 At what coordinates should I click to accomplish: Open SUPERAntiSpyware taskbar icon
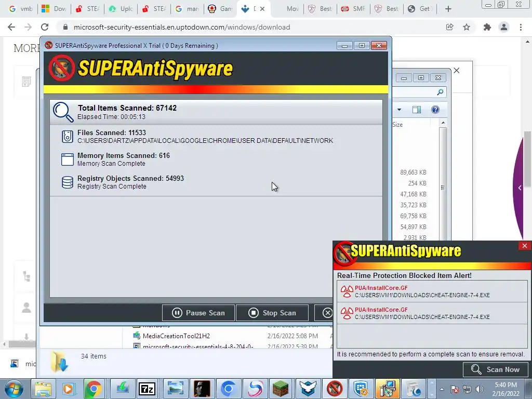334,389
